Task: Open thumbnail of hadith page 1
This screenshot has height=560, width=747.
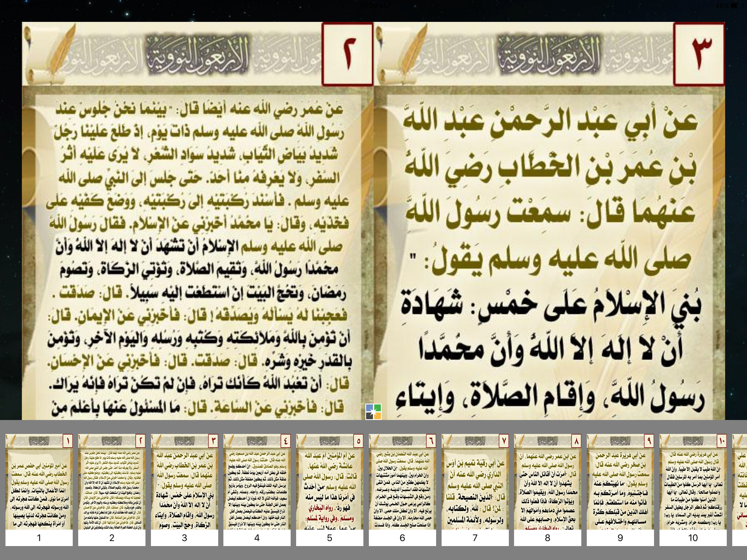Action: 39,490
